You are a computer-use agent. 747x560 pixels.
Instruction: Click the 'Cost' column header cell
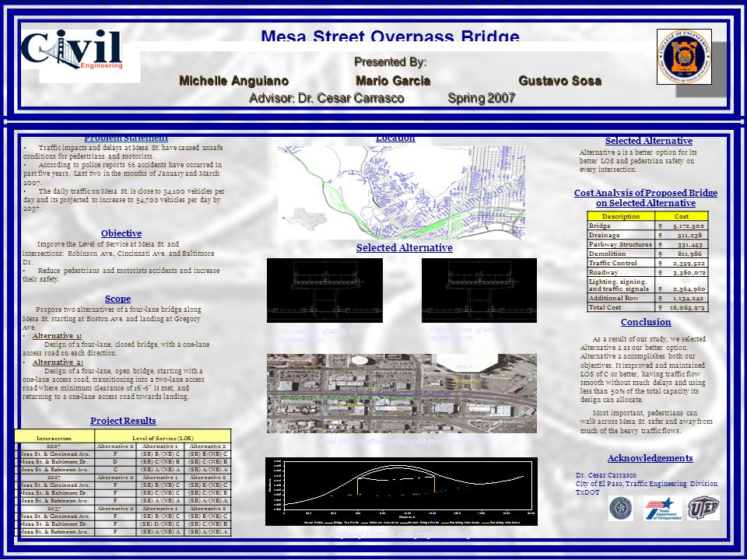pos(682,216)
